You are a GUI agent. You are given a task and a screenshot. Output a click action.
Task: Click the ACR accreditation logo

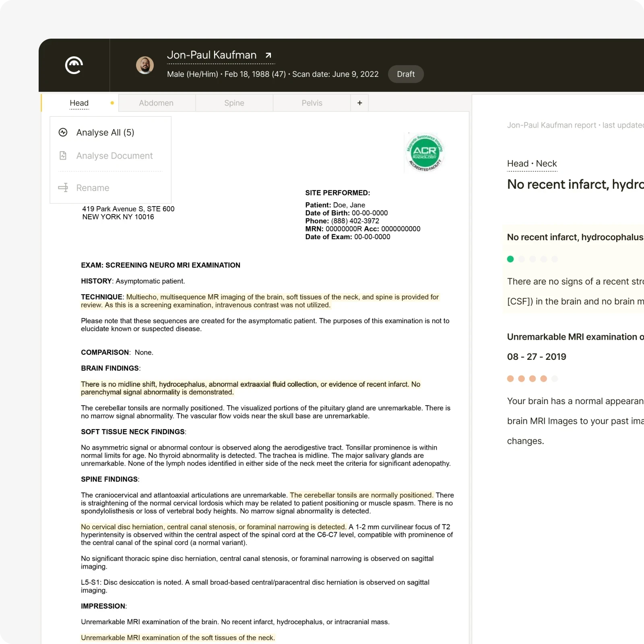[424, 153]
